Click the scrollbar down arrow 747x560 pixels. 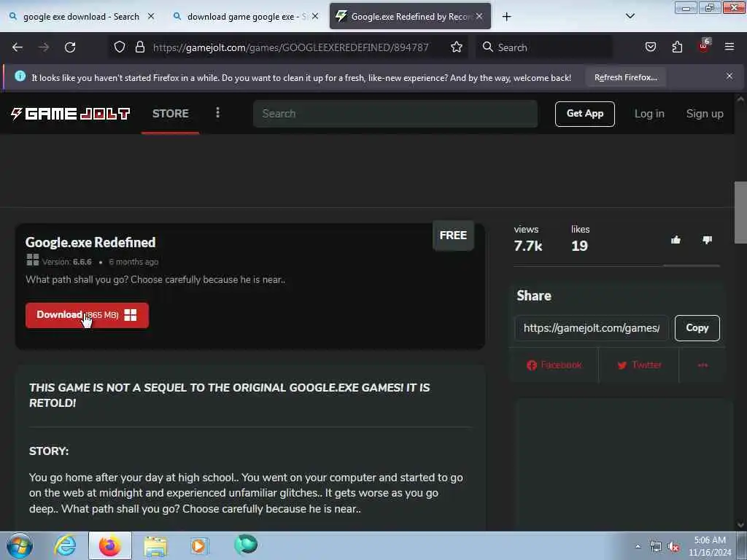click(740, 525)
